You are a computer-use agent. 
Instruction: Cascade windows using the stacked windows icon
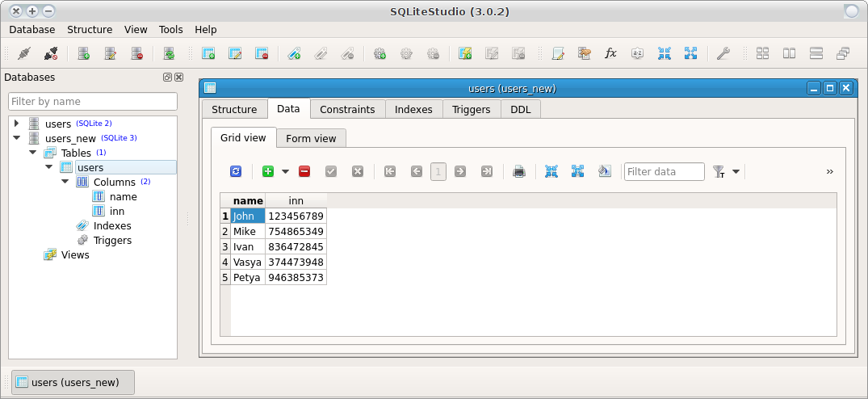842,53
